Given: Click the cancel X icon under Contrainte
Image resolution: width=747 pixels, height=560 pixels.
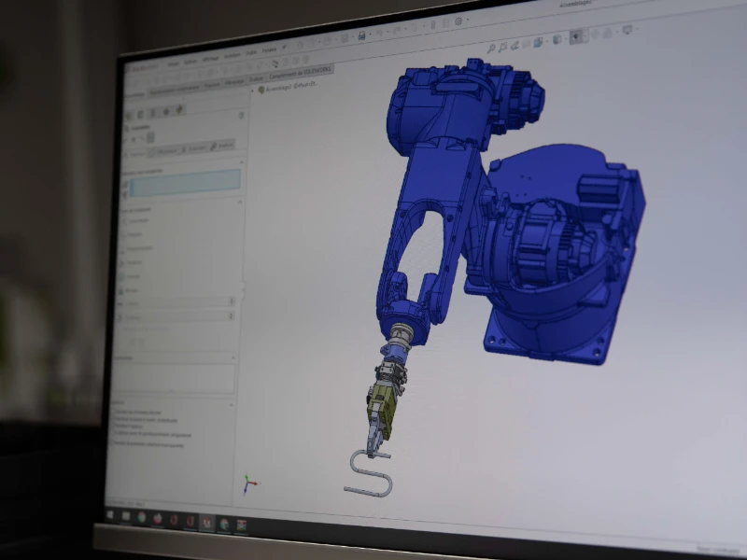Looking at the screenshot, I should click(x=134, y=139).
